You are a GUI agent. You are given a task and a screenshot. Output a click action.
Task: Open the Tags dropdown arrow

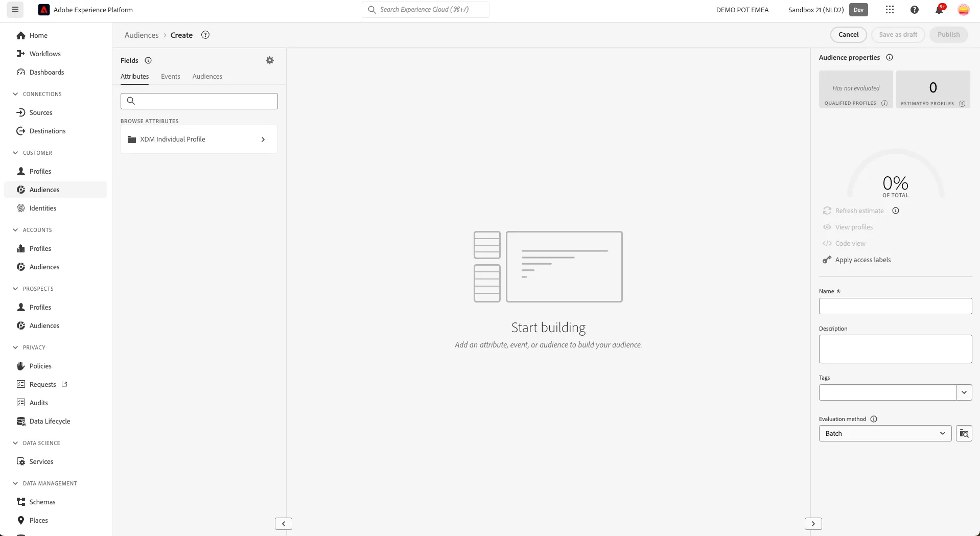coord(964,392)
